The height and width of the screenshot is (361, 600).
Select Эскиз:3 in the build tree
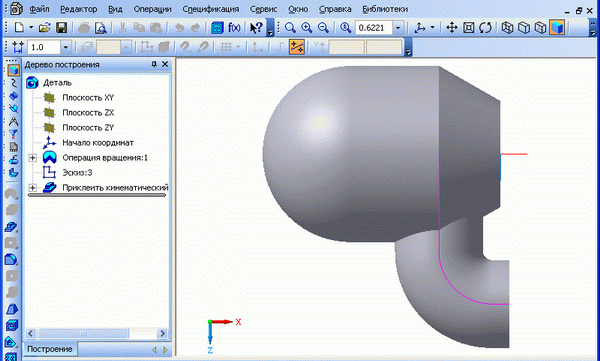(x=77, y=173)
